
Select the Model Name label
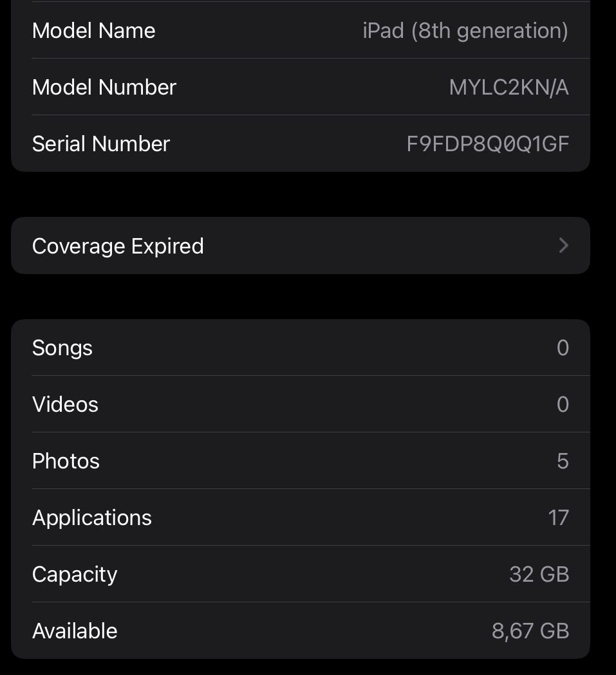click(x=94, y=30)
